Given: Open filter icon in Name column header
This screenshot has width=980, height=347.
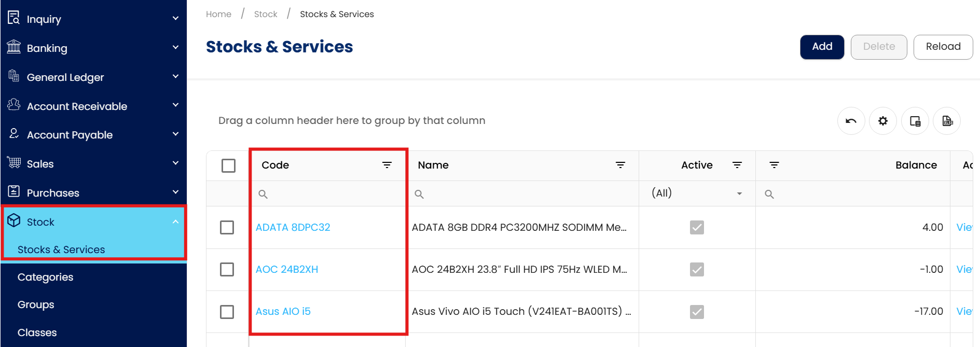Looking at the screenshot, I should pos(620,165).
